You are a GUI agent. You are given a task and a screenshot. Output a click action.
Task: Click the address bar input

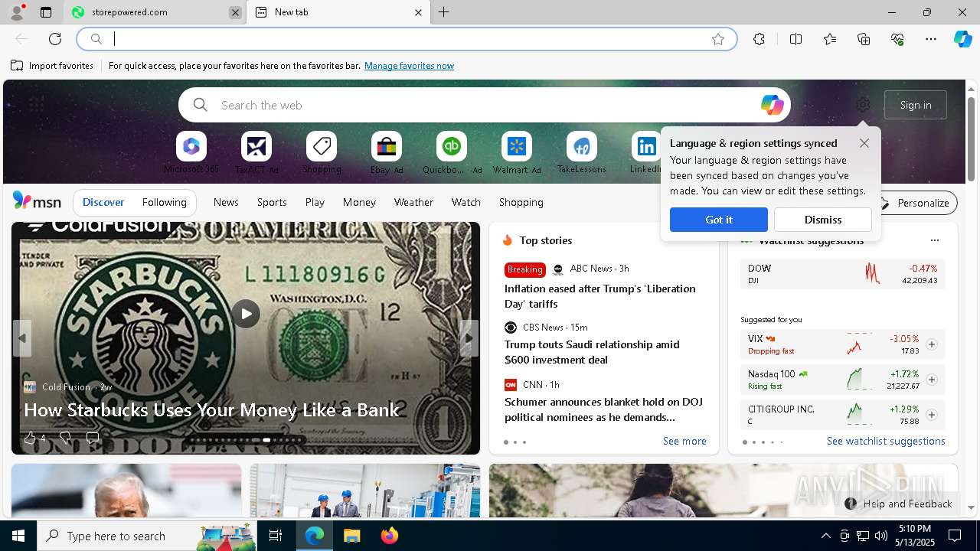(x=406, y=39)
